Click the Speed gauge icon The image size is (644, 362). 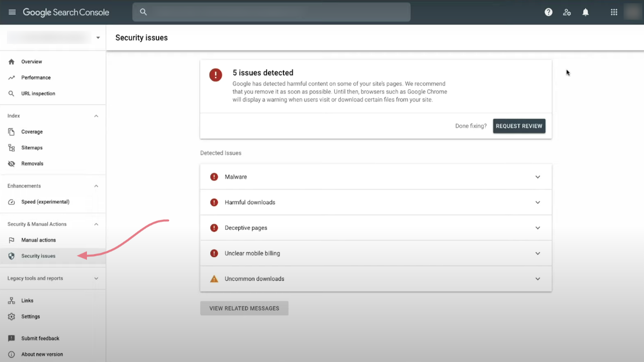(x=11, y=202)
